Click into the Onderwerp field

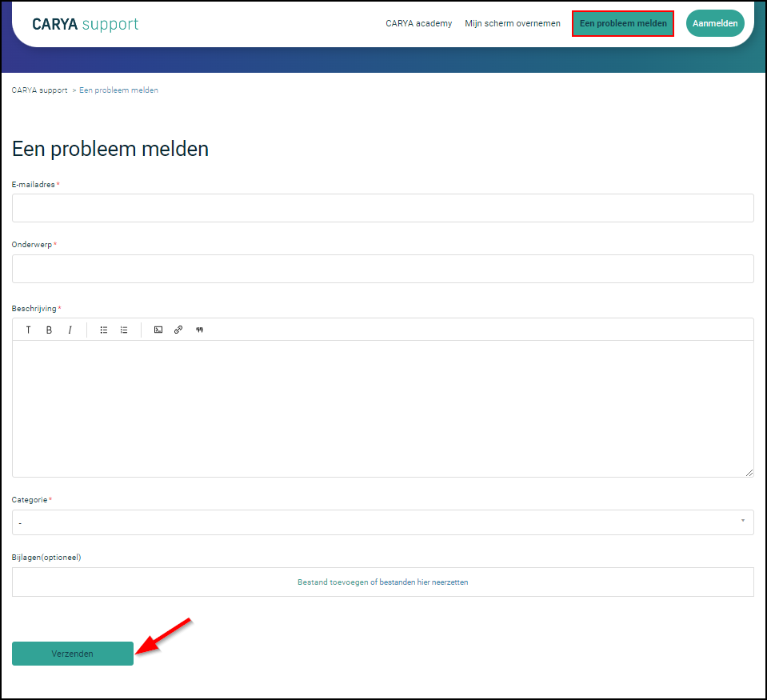pos(382,269)
